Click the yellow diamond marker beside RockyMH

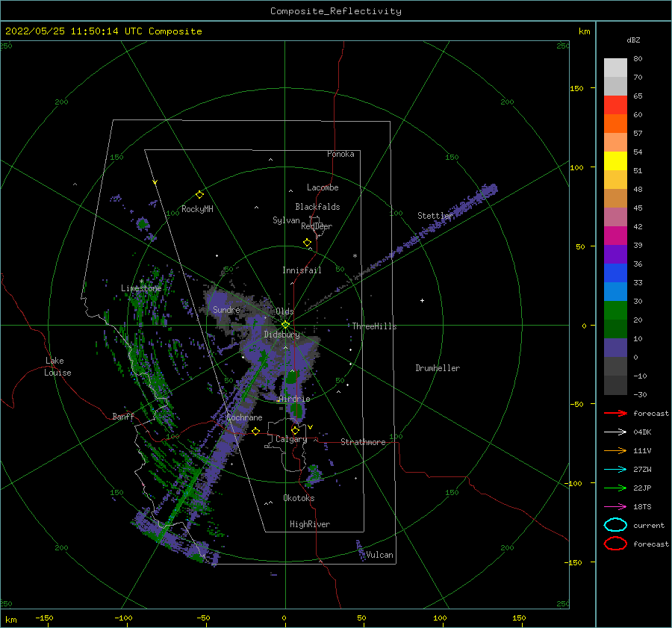pyautogui.click(x=199, y=195)
